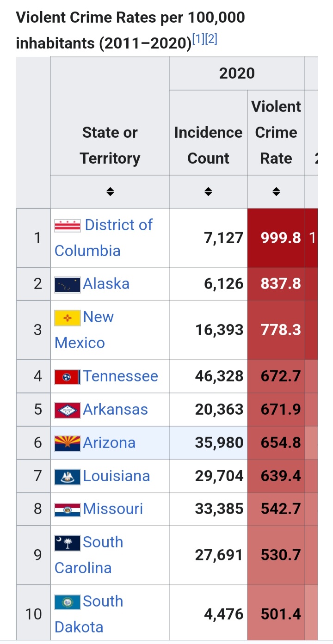Viewport: 333px width, 644px height.
Task: Toggle sorting on the Violent Crime Rate column
Action: click(x=276, y=191)
